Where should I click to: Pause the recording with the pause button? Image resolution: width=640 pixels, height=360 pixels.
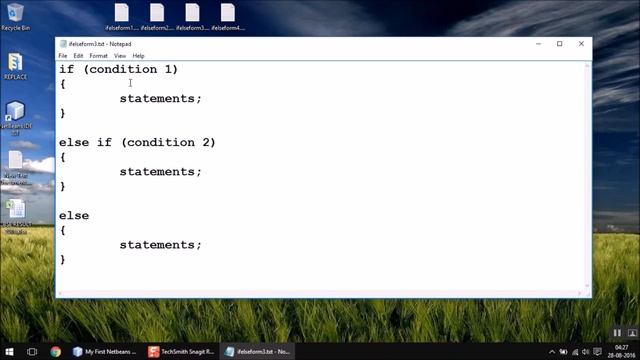coord(617,333)
